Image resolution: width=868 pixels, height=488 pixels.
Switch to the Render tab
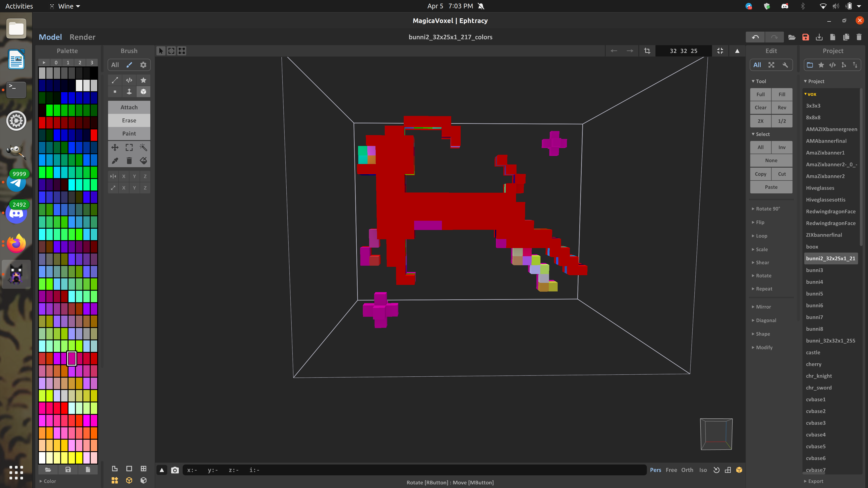point(82,37)
